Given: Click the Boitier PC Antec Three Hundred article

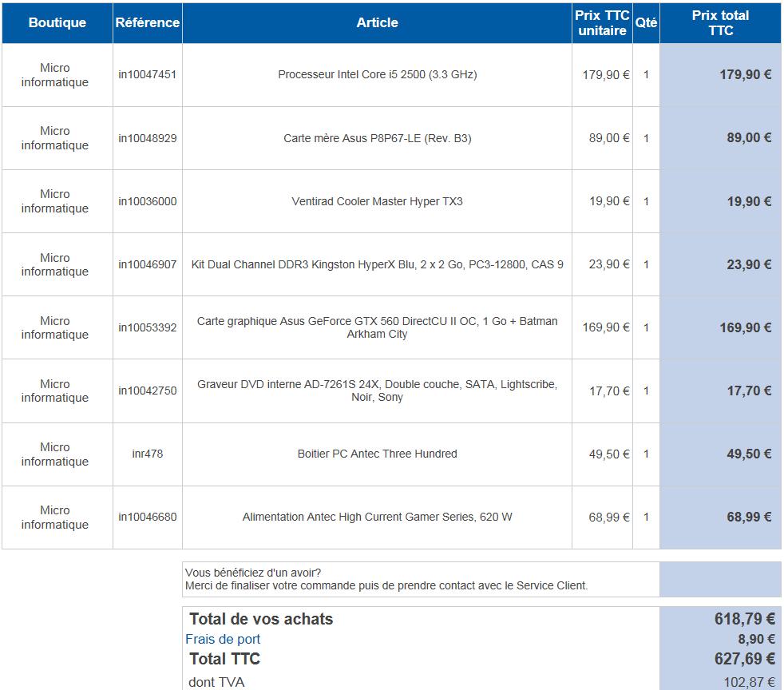Looking at the screenshot, I should click(x=377, y=454).
